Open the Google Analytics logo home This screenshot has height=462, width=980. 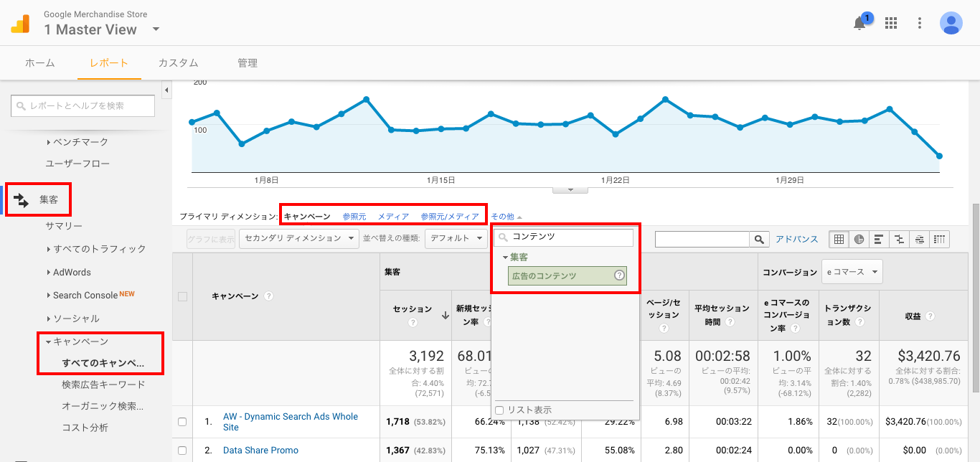pos(20,24)
